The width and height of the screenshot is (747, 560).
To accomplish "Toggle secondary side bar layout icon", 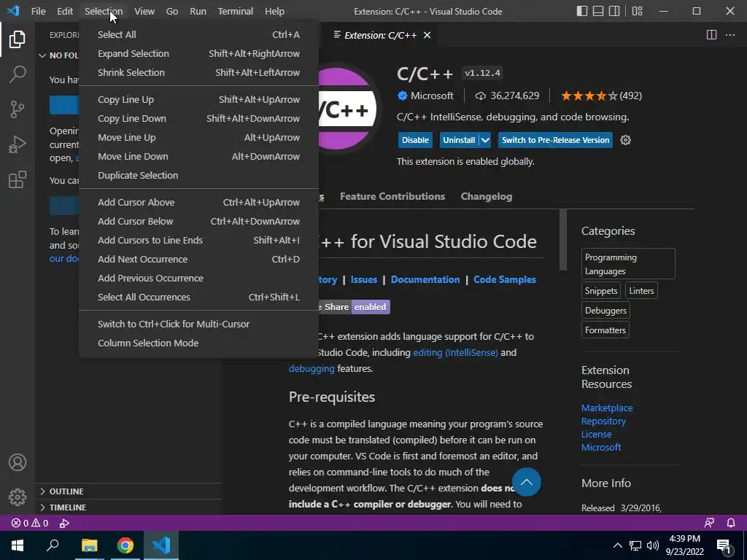I will [x=614, y=11].
